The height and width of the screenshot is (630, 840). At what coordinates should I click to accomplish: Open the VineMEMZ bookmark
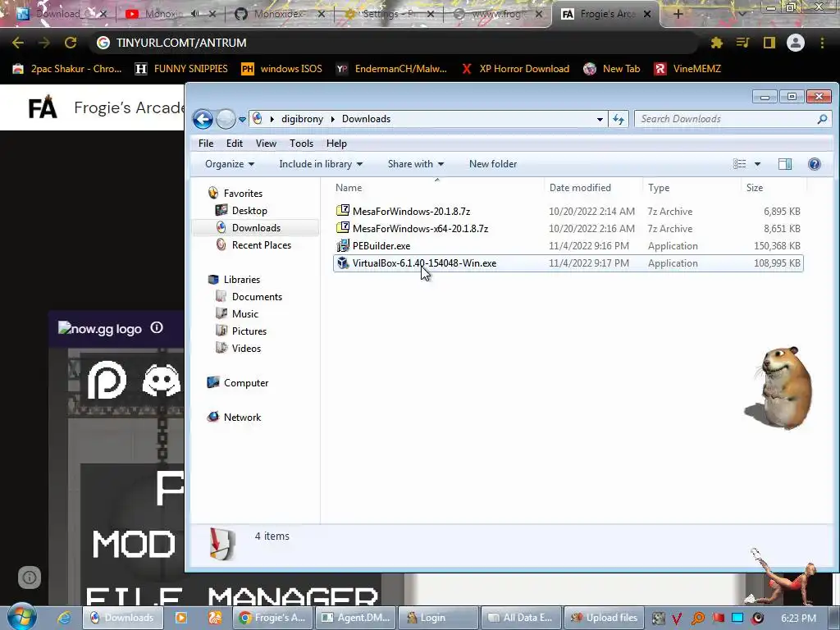tap(688, 69)
